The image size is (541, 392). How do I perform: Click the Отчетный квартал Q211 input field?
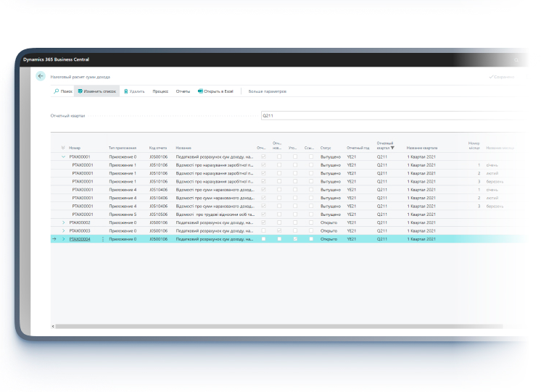pos(392,115)
